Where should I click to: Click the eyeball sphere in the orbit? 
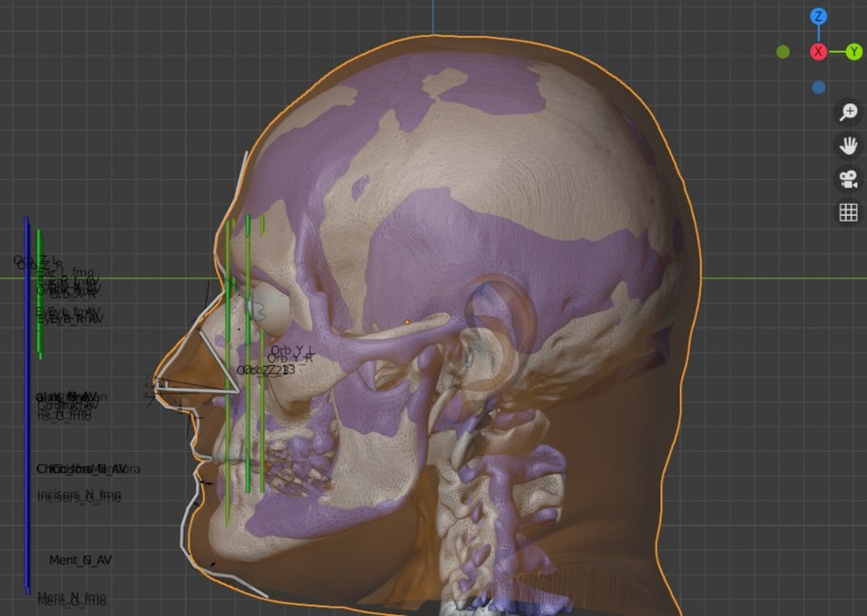pyautogui.click(x=271, y=310)
